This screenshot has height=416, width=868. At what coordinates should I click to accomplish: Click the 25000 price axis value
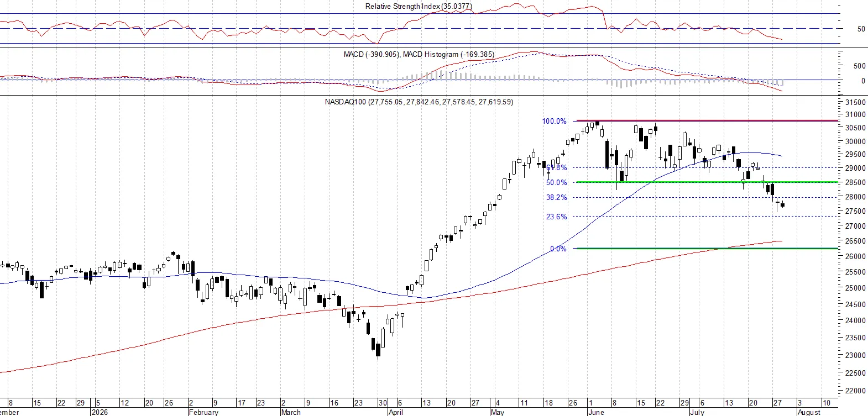point(855,288)
